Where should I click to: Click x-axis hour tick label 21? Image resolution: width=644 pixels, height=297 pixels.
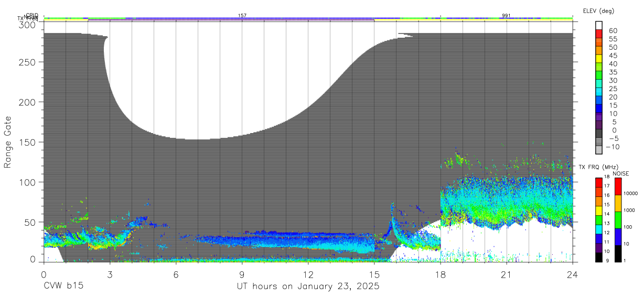click(x=506, y=274)
